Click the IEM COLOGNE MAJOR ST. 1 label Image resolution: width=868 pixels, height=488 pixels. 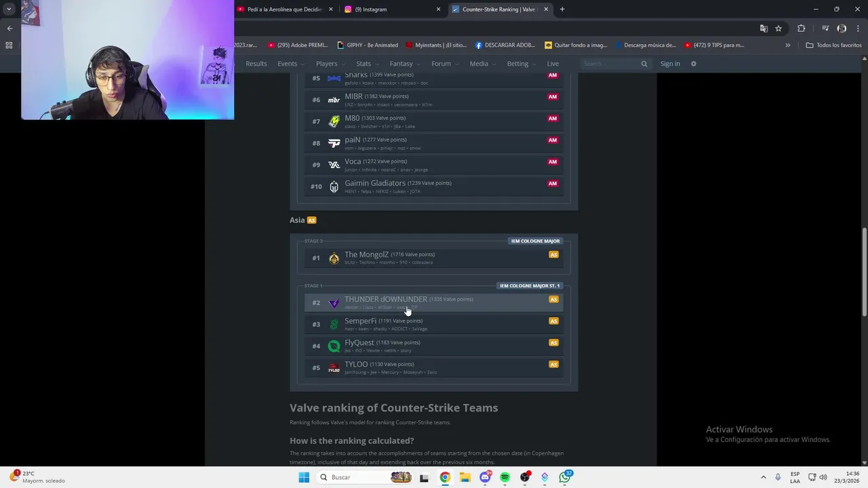click(x=530, y=286)
